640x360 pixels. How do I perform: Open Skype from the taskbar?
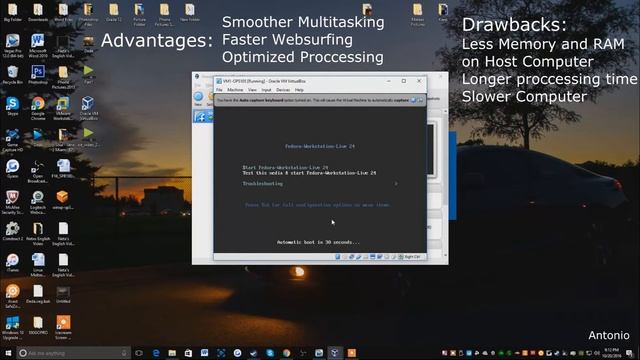click(270, 353)
